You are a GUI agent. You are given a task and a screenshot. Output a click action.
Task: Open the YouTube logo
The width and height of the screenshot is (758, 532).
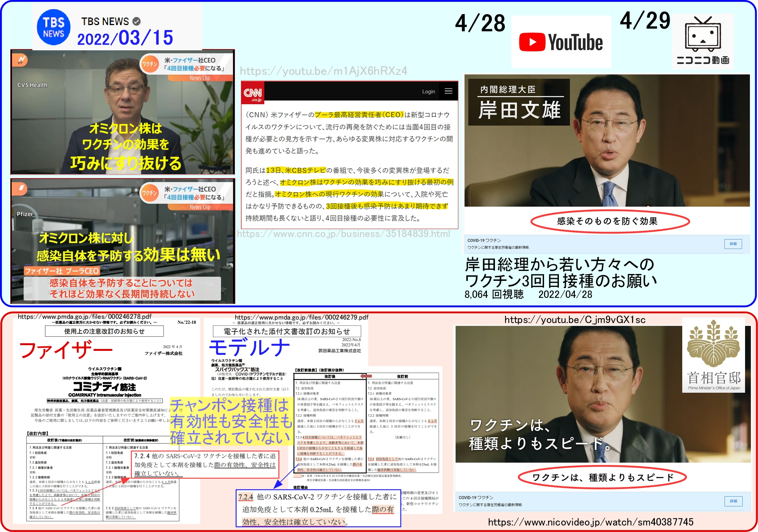[x=561, y=42]
